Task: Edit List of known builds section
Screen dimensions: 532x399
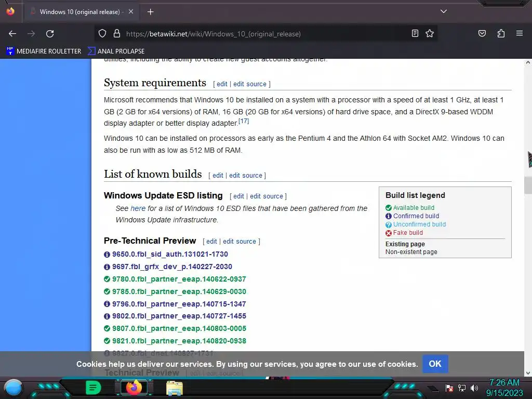Action: tap(218, 176)
